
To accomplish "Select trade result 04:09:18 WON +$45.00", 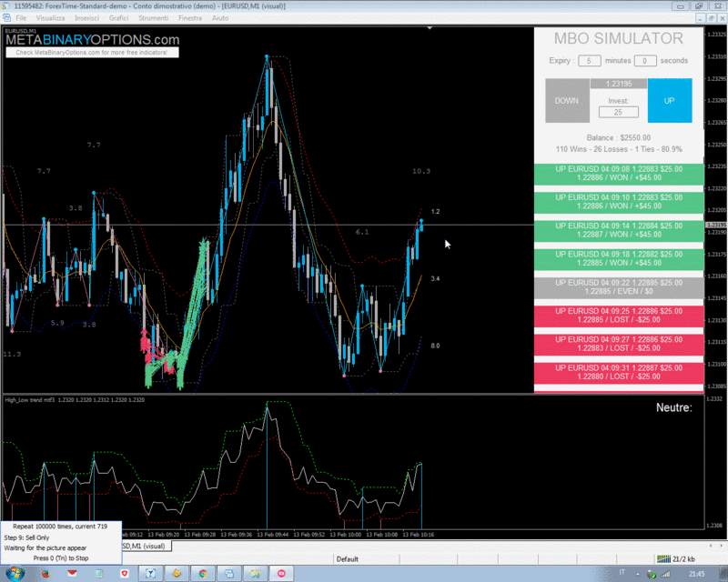I will (x=619, y=258).
